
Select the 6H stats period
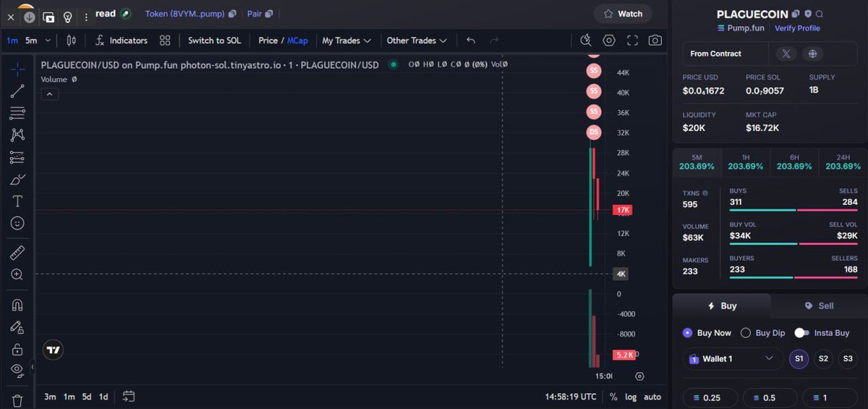coord(794,161)
